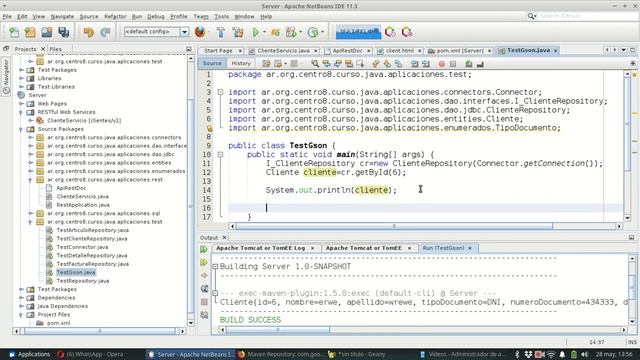The width and height of the screenshot is (640, 360).
Task: Switch to client.html editor tab
Action: click(x=400, y=51)
